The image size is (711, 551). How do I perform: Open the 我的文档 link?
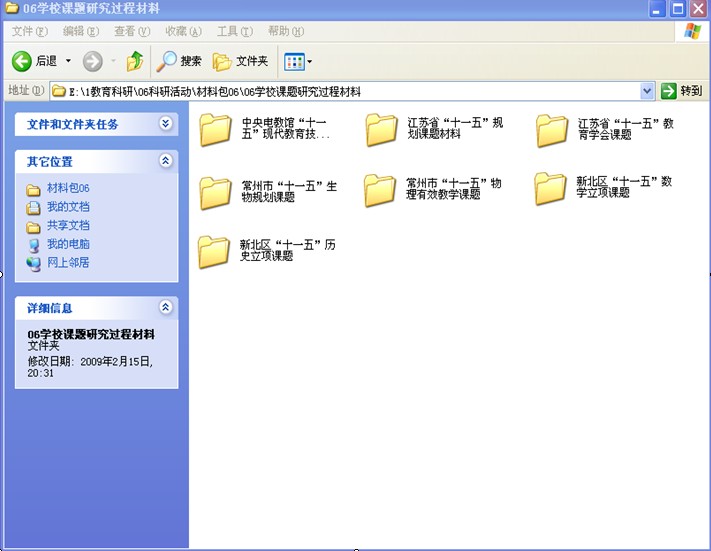pos(68,207)
